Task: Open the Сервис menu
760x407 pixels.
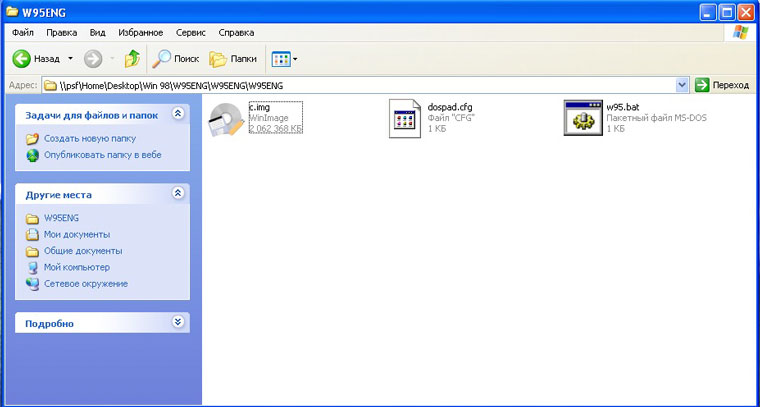Action: pyautogui.click(x=190, y=33)
